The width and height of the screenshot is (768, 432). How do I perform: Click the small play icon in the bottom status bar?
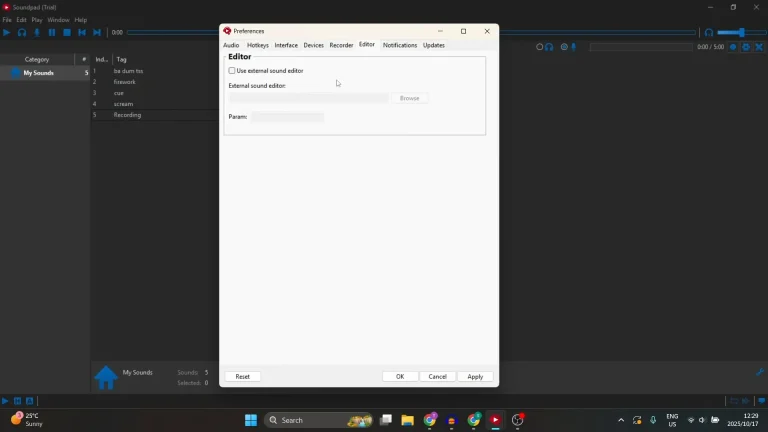5,401
